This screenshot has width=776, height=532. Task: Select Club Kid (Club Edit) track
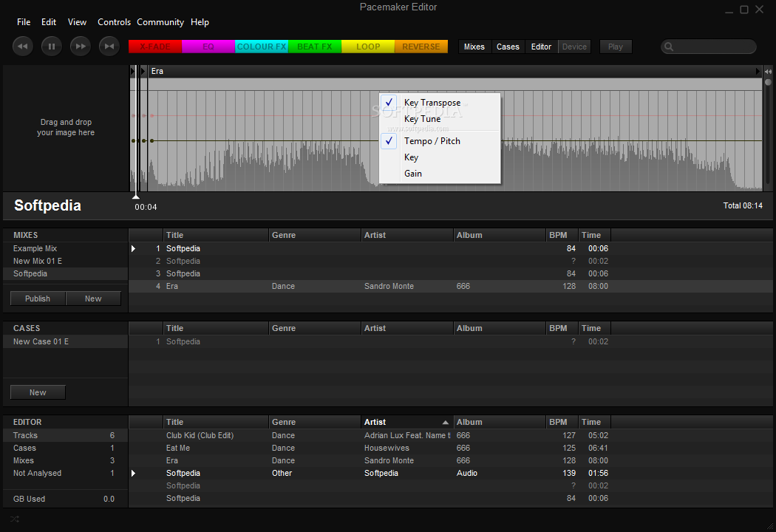[450, 435]
